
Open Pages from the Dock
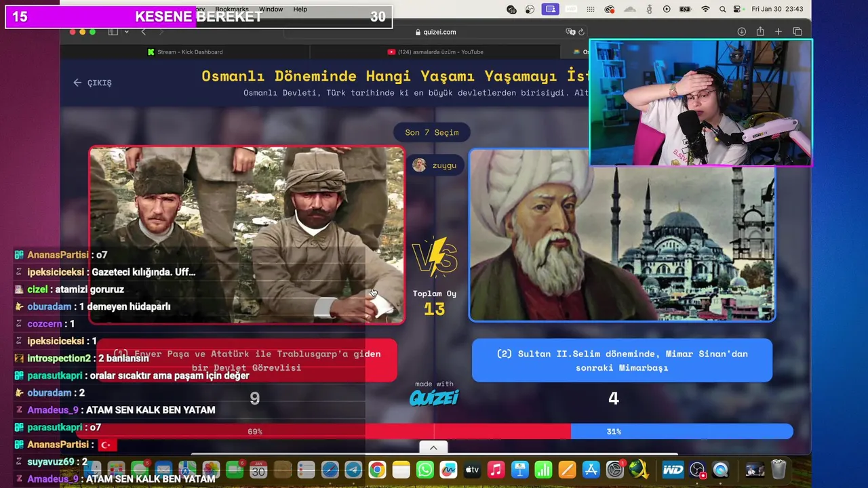567,470
